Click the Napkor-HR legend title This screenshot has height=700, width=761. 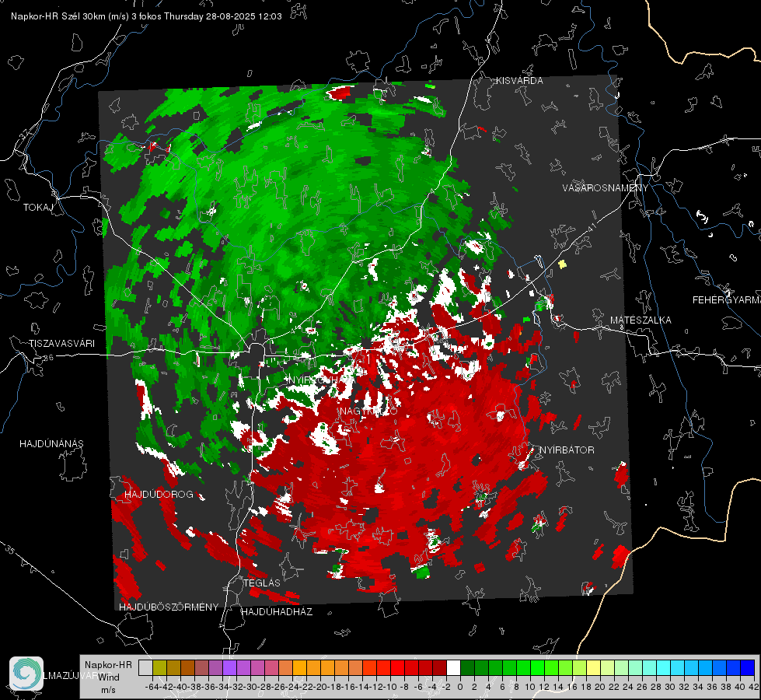pyautogui.click(x=108, y=665)
